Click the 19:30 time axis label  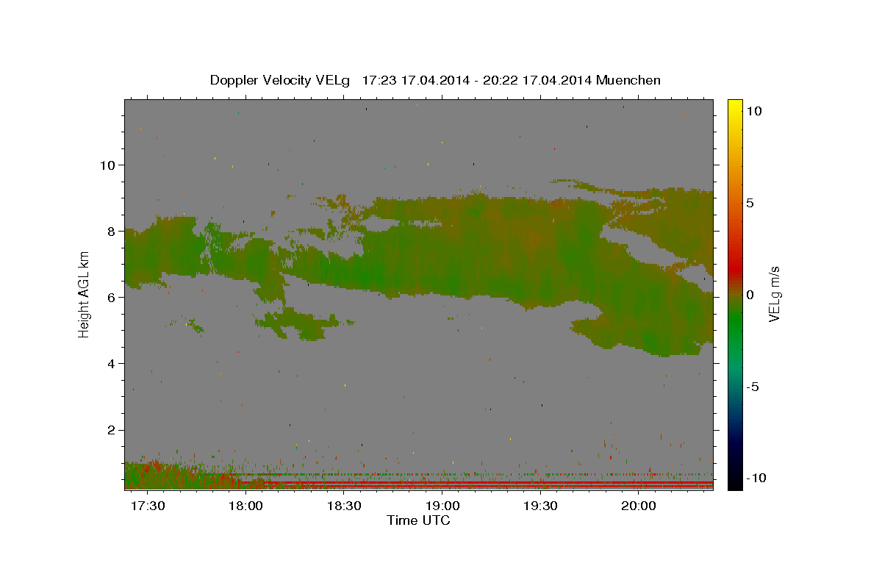pyautogui.click(x=540, y=506)
